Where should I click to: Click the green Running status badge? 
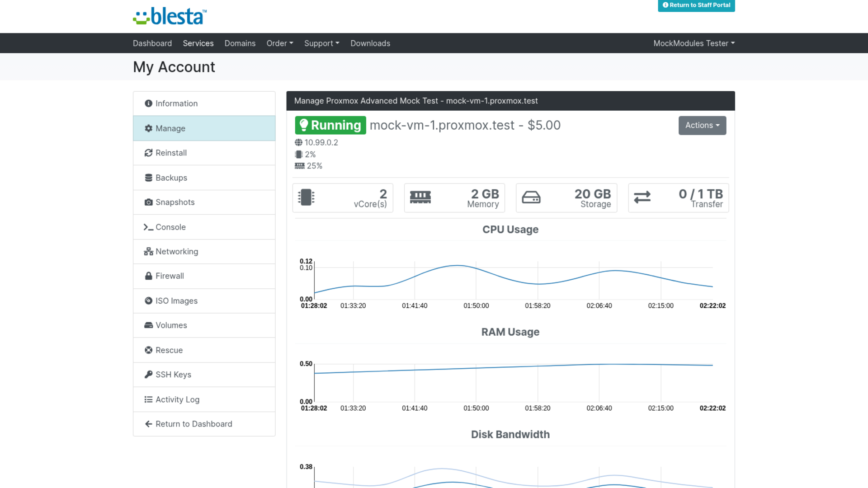(330, 125)
